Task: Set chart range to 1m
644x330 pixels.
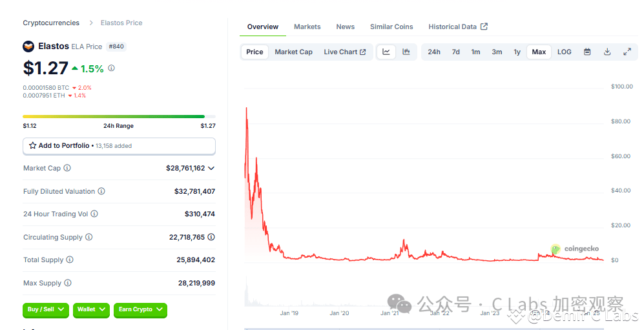Action: (475, 52)
